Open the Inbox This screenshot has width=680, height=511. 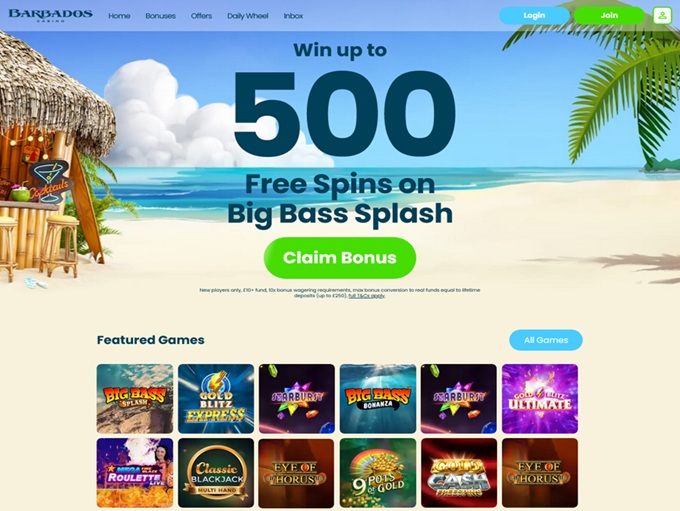pos(293,16)
